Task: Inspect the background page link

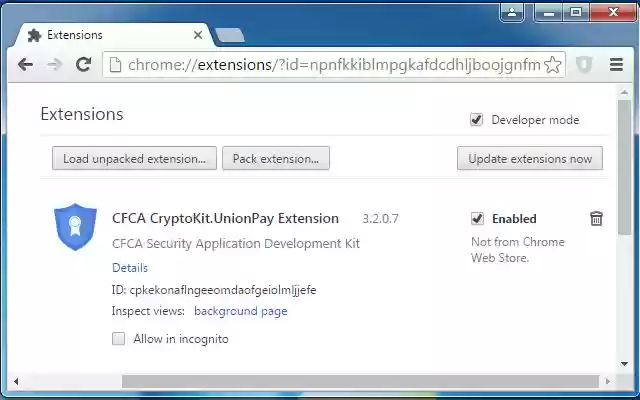Action: [x=241, y=311]
